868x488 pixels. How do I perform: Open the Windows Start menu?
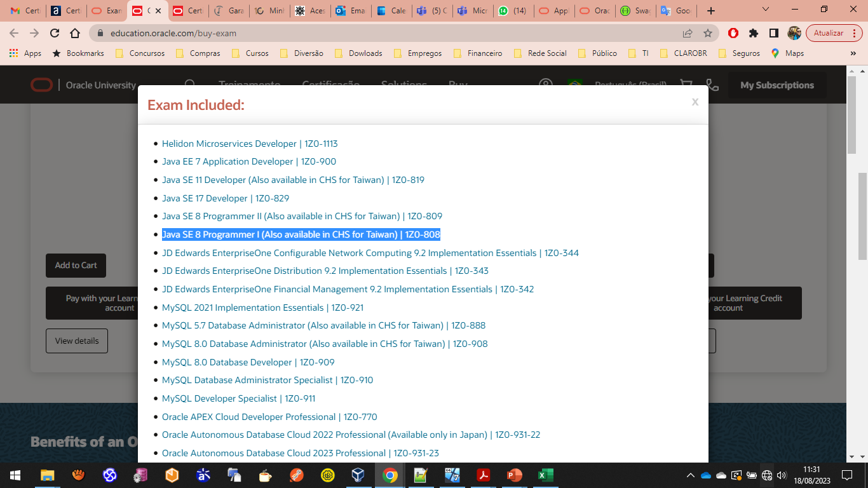tap(15, 475)
